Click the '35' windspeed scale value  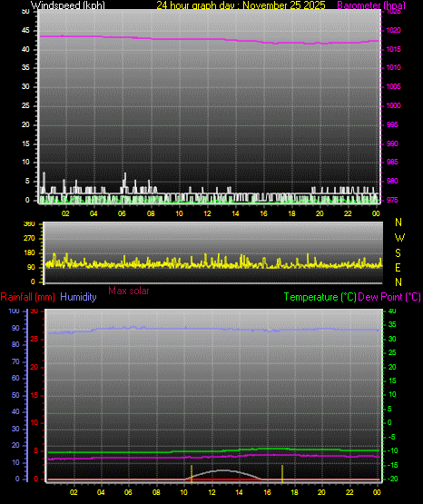click(25, 67)
